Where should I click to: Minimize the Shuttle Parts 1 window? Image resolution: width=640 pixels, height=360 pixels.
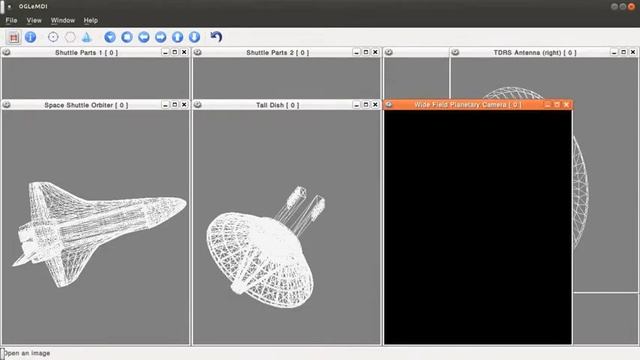click(x=165, y=52)
